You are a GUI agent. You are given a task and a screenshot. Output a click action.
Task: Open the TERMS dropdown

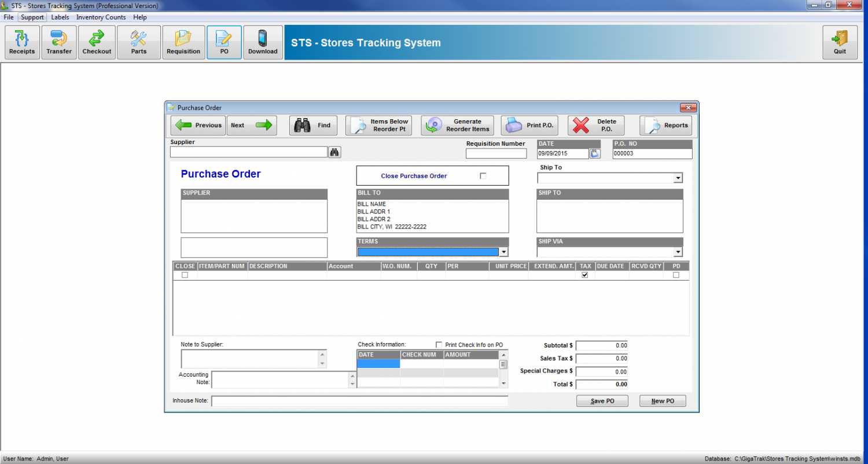[x=503, y=252]
